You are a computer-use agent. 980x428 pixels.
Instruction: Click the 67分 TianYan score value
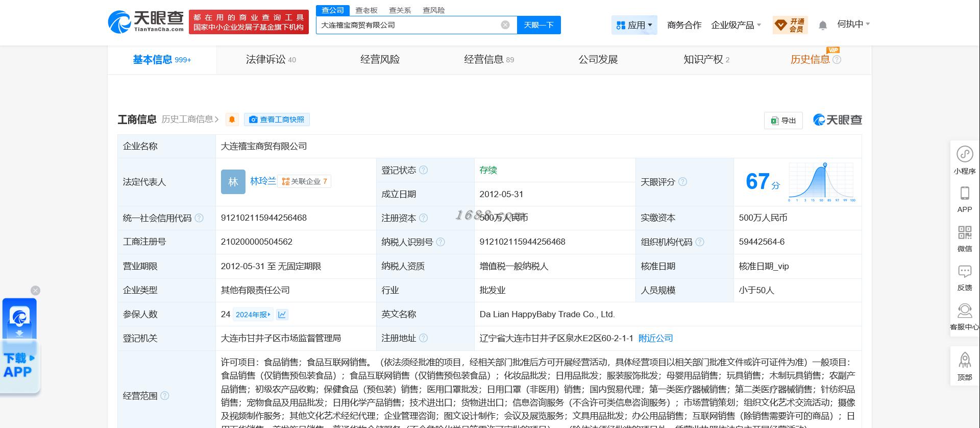coord(763,182)
